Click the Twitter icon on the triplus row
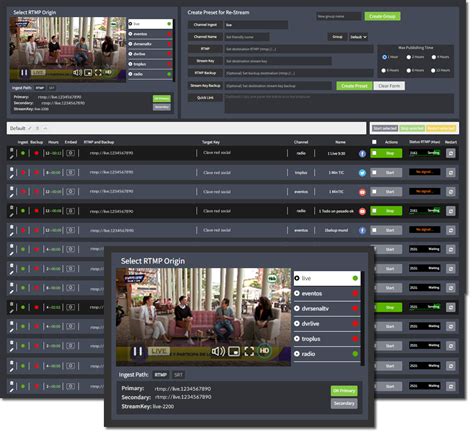The image size is (474, 435). tap(362, 173)
